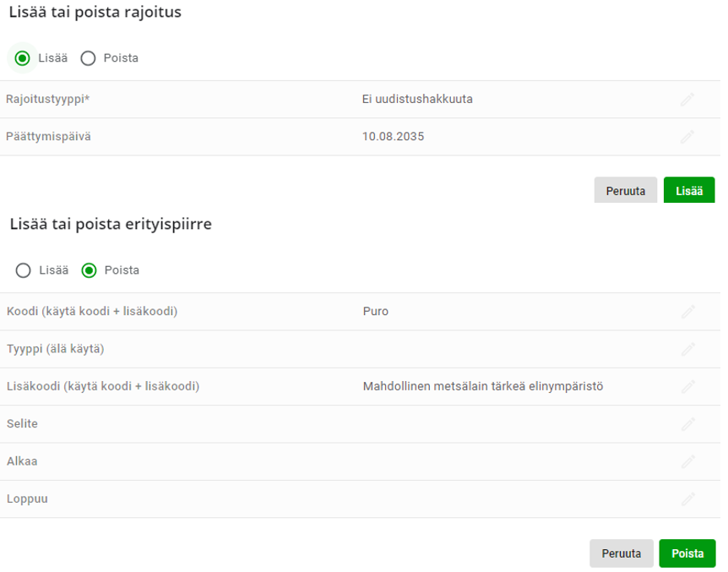728x572 pixels.
Task: Click the empty Selite value field
Action: (515, 424)
